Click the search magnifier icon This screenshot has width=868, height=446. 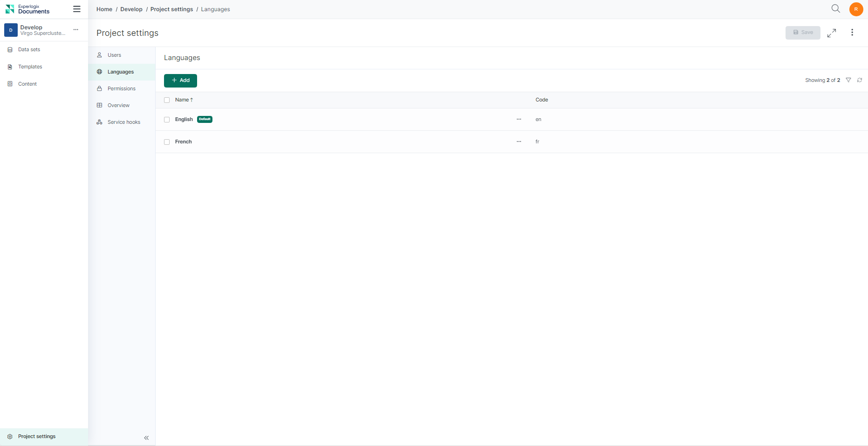coord(835,9)
